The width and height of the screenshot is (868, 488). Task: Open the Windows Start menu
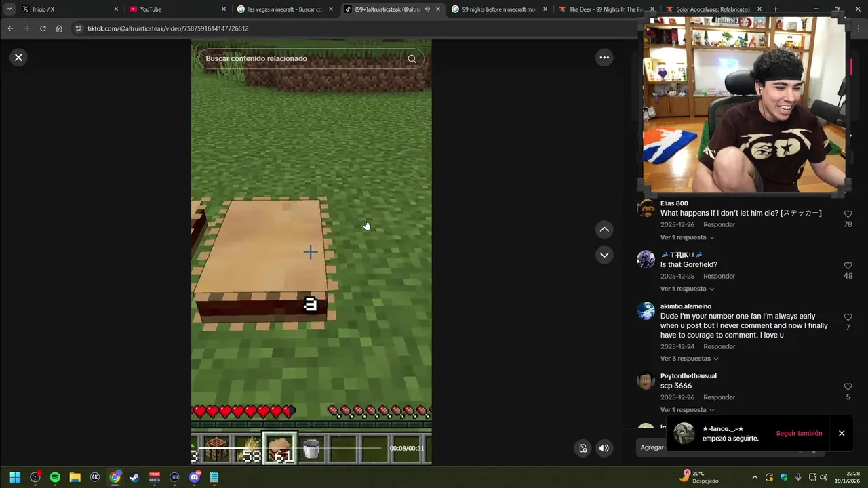pyautogui.click(x=15, y=477)
